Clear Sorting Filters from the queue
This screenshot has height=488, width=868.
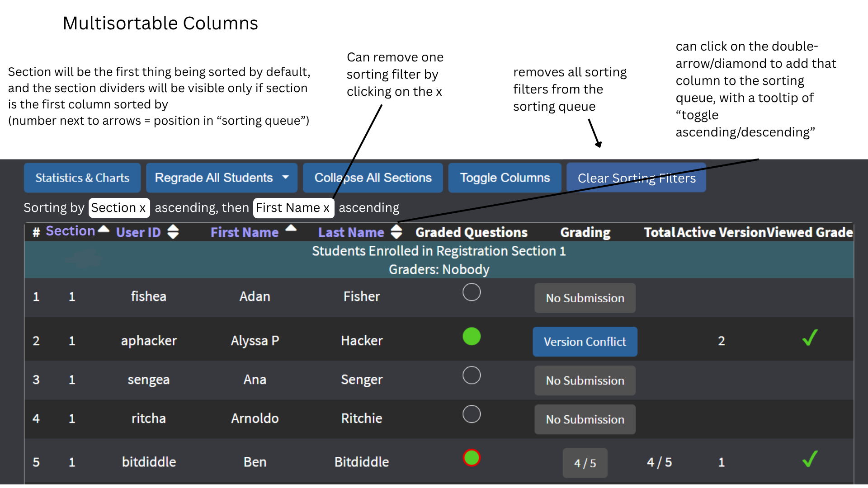[x=636, y=178]
